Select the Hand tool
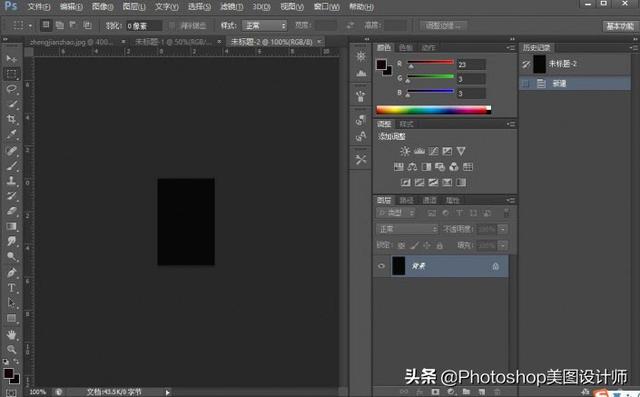This screenshot has height=397, width=640. (x=11, y=335)
